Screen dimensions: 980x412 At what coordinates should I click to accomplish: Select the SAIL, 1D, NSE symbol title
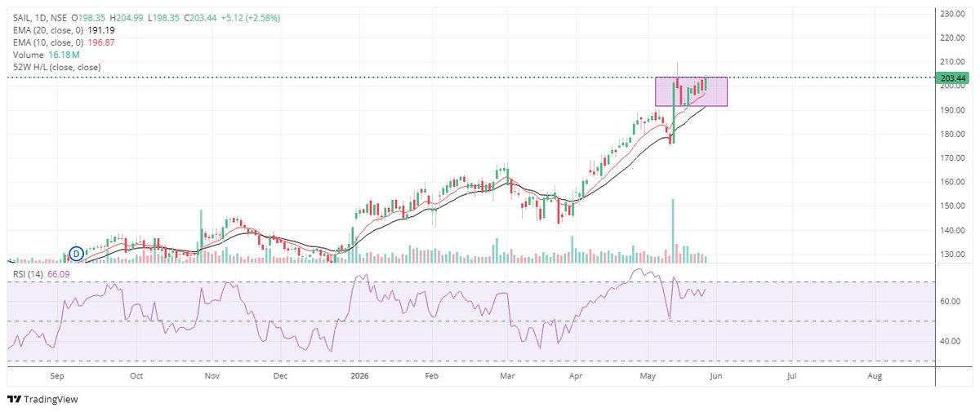38,17
